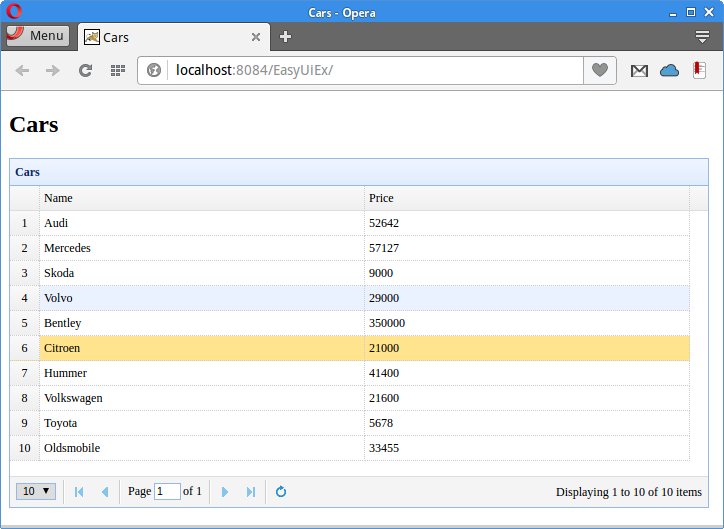Go forward in browser history
The height and width of the screenshot is (529, 724).
point(53,71)
